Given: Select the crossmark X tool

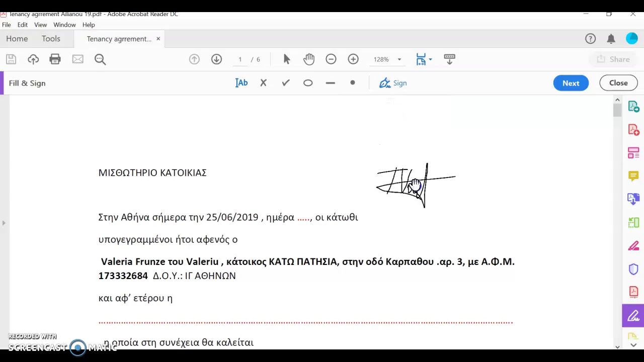Looking at the screenshot, I should [263, 83].
